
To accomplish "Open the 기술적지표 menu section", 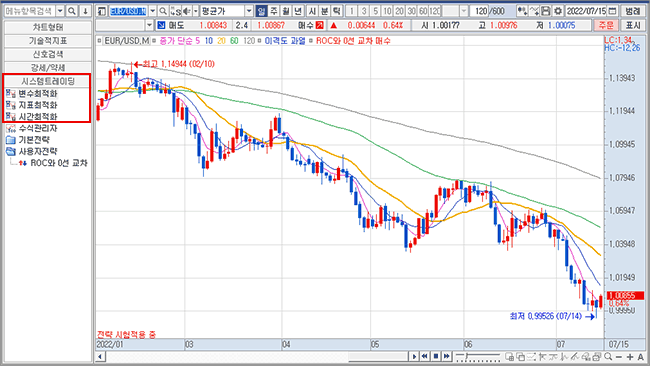I will [x=48, y=41].
